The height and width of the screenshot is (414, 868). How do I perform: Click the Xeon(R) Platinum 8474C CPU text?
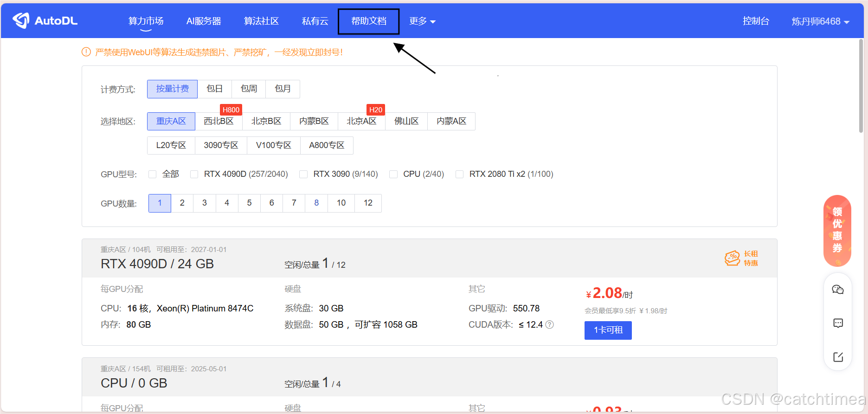click(x=205, y=309)
